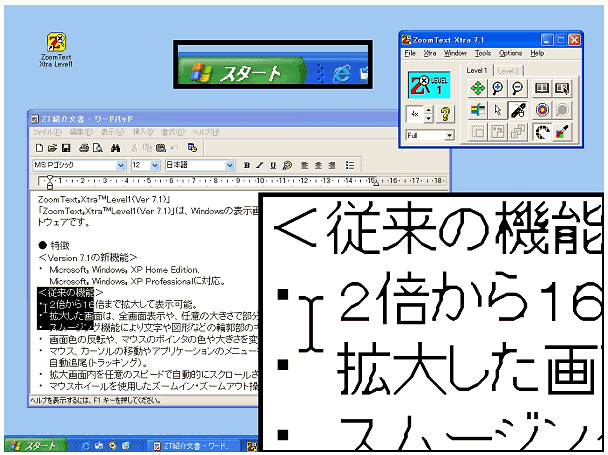Click the binoculars Find icon in WordPad
Image resolution: width=608 pixels, height=455 pixels.
[115, 148]
